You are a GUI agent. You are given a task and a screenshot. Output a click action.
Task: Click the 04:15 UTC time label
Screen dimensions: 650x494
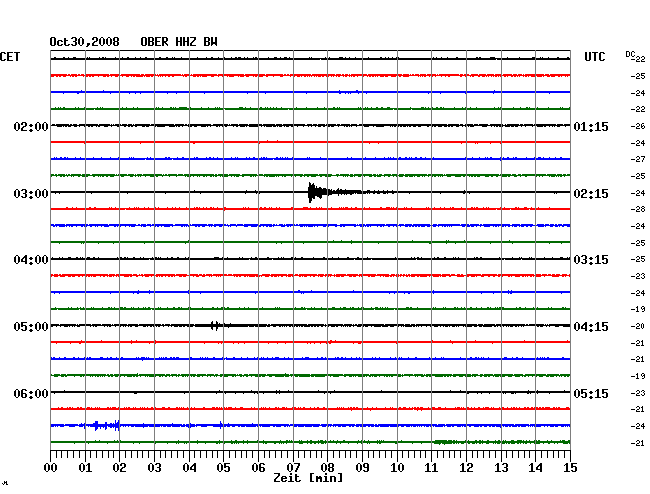591,327
